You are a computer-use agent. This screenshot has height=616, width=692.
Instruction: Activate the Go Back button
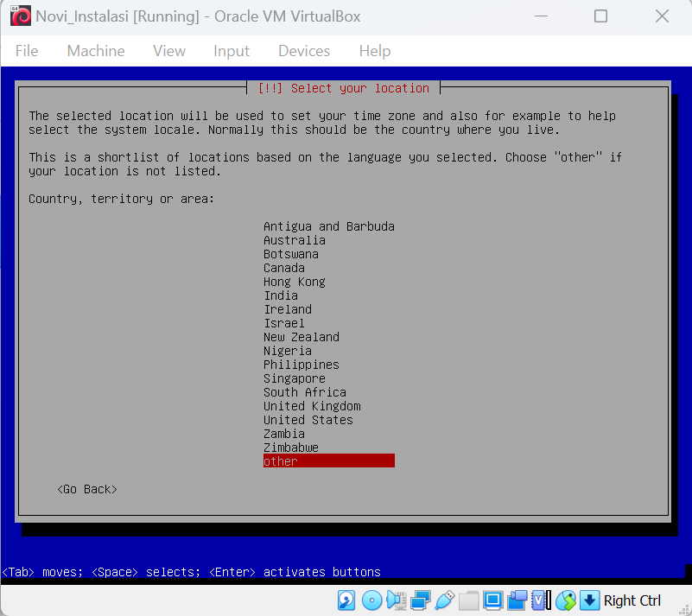coord(87,489)
